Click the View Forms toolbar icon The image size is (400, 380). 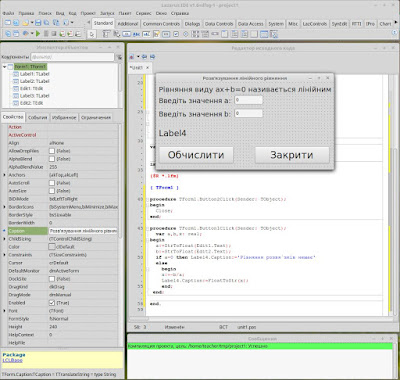(x=16, y=34)
